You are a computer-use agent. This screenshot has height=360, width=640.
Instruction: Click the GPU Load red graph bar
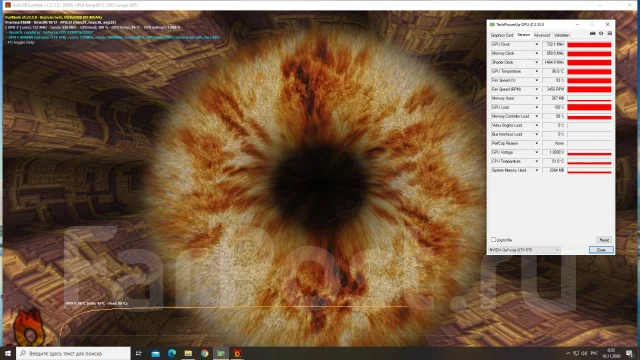pos(589,107)
